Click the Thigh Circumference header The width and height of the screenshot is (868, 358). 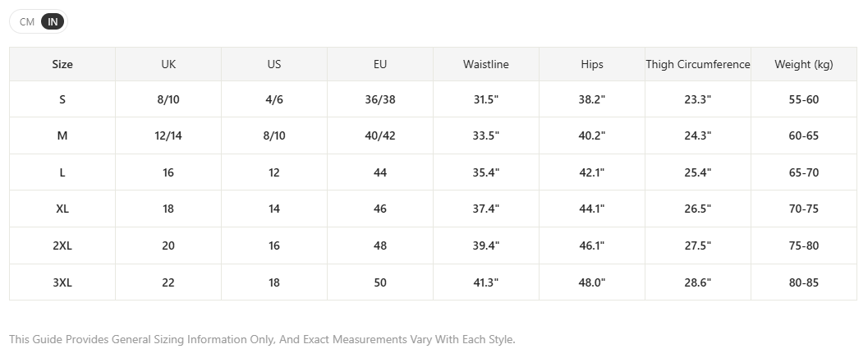697,64
